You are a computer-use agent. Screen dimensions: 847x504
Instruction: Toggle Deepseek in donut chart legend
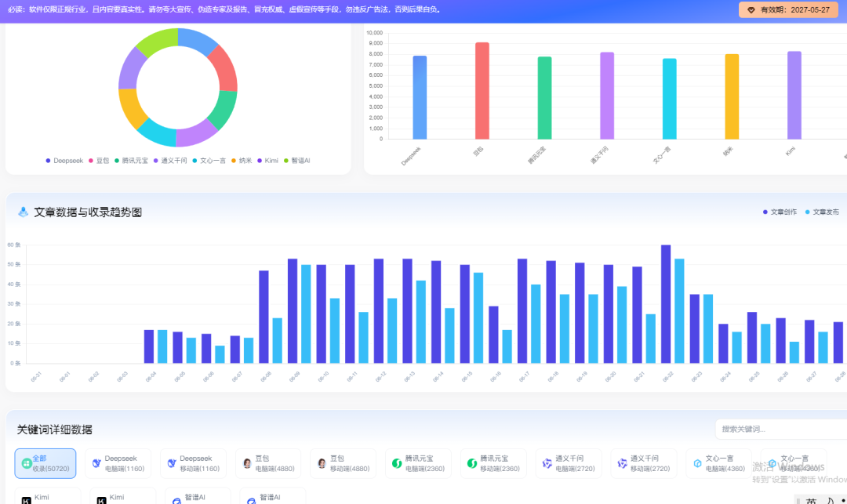coord(64,160)
